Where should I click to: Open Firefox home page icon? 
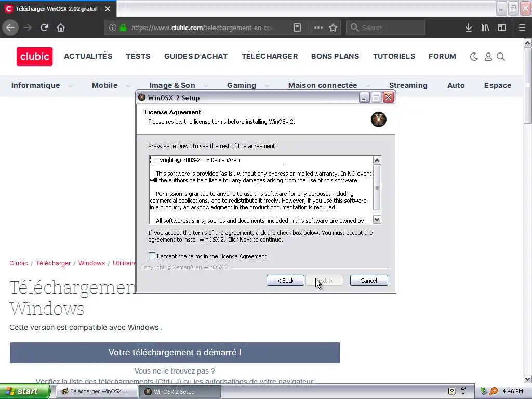pyautogui.click(x=61, y=28)
